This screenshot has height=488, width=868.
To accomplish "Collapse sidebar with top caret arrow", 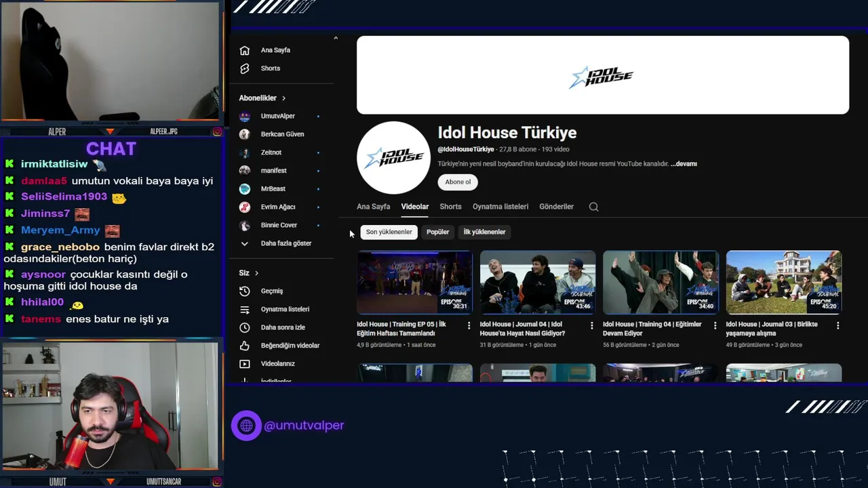I will click(x=335, y=39).
